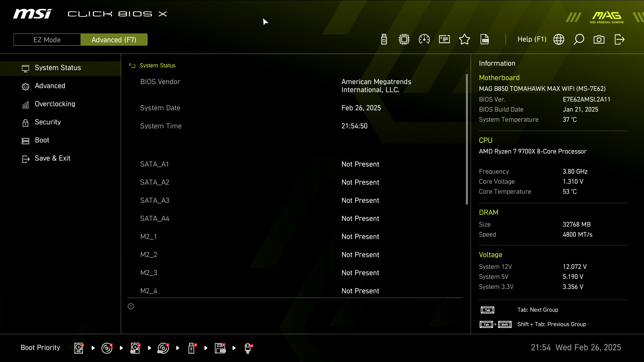Switch to EZ Mode
Image resolution: width=644 pixels, height=362 pixels.
coord(47,40)
